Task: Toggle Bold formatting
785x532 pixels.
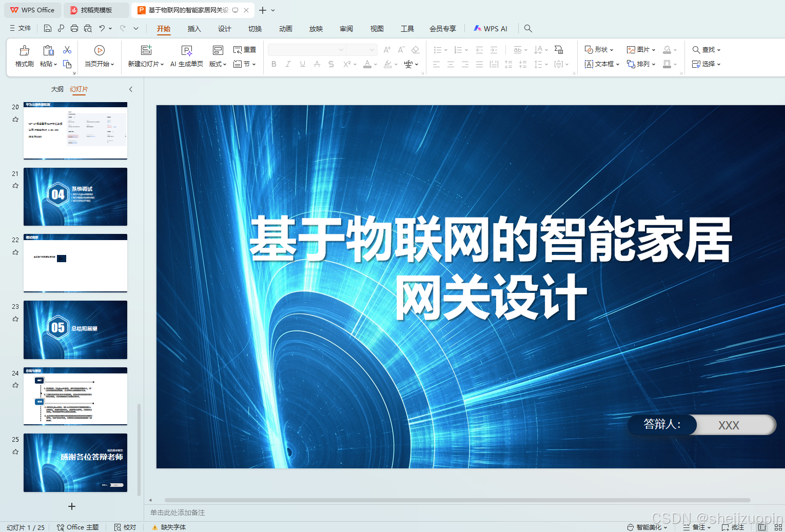Action: pyautogui.click(x=274, y=64)
